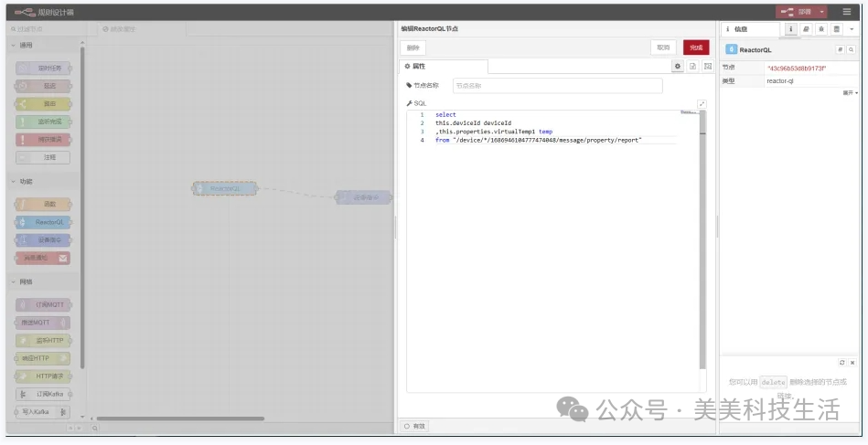
Task: Select the 监听完成 node in palette
Action: pos(43,122)
